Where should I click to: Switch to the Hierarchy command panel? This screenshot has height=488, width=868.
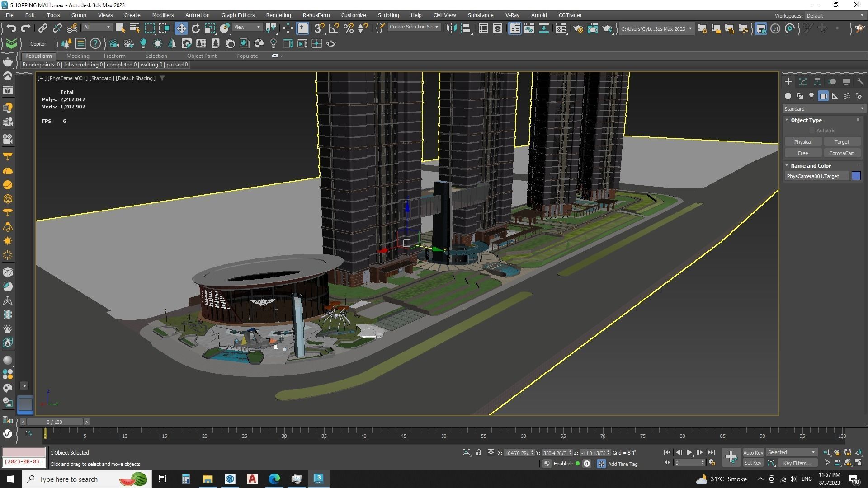coord(817,81)
